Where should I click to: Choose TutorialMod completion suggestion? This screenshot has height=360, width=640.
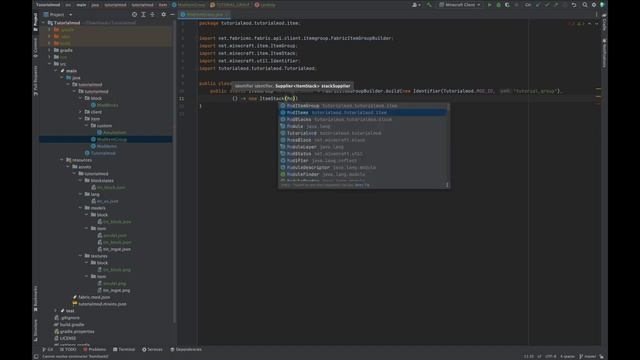363,133
